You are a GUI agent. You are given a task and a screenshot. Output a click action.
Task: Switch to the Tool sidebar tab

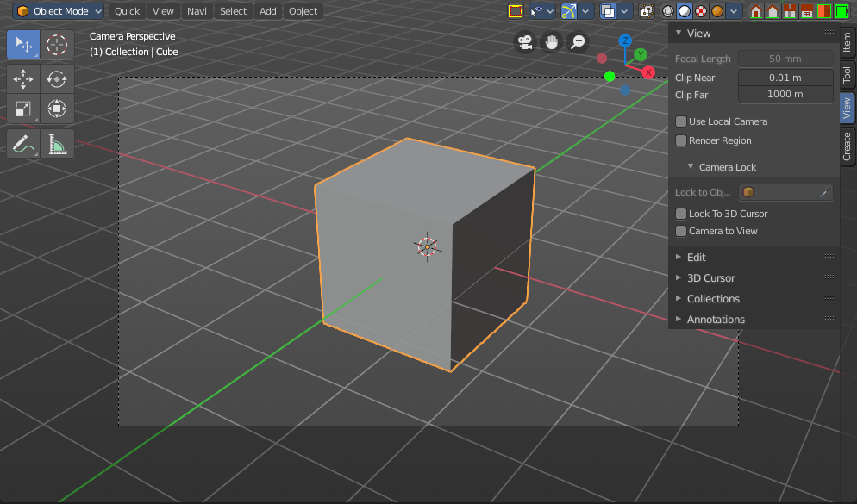(848, 75)
